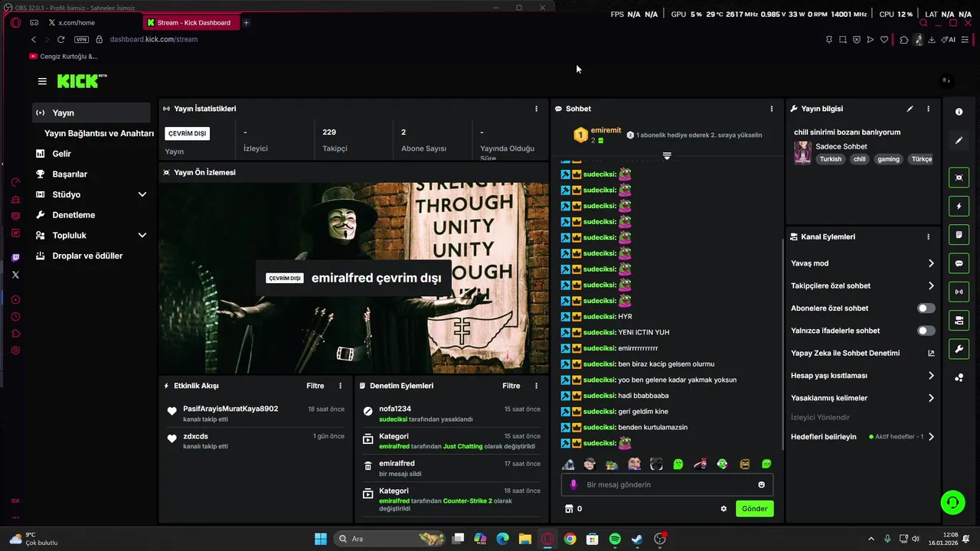
Task: Click the chat bubble icon in right toolbar
Action: coord(959,263)
